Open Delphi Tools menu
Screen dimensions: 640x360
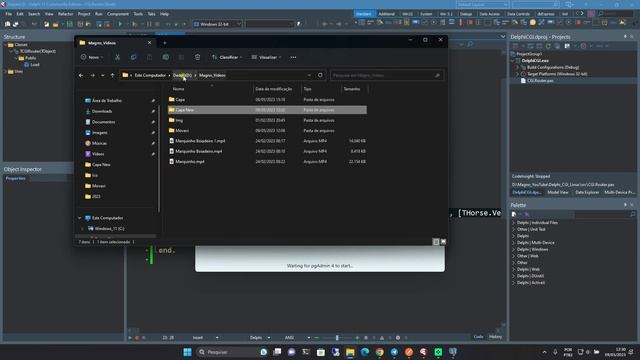pyautogui.click(x=138, y=14)
